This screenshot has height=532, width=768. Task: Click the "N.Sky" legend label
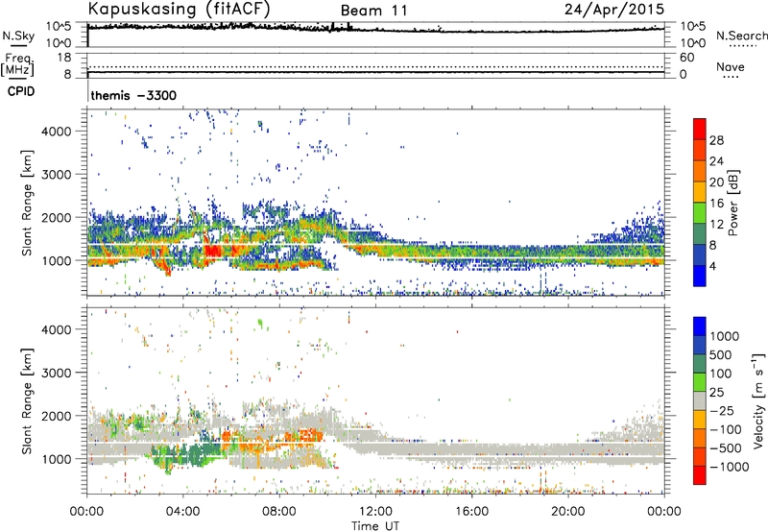pos(18,36)
